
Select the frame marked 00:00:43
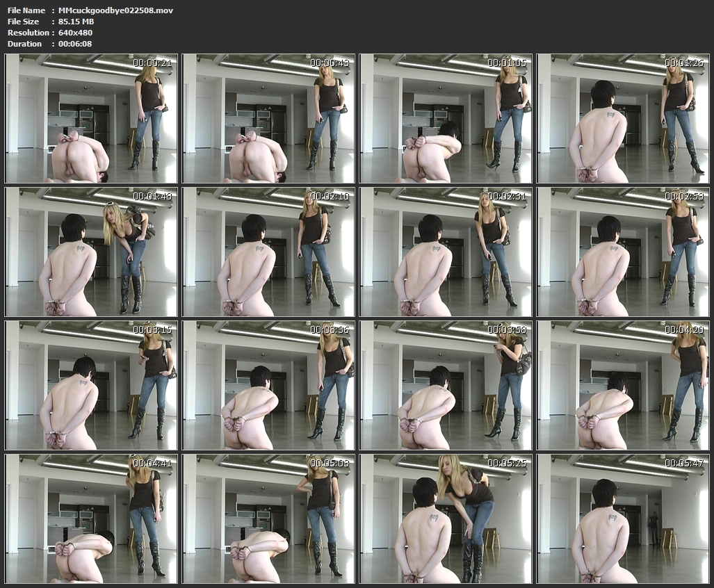click(269, 119)
